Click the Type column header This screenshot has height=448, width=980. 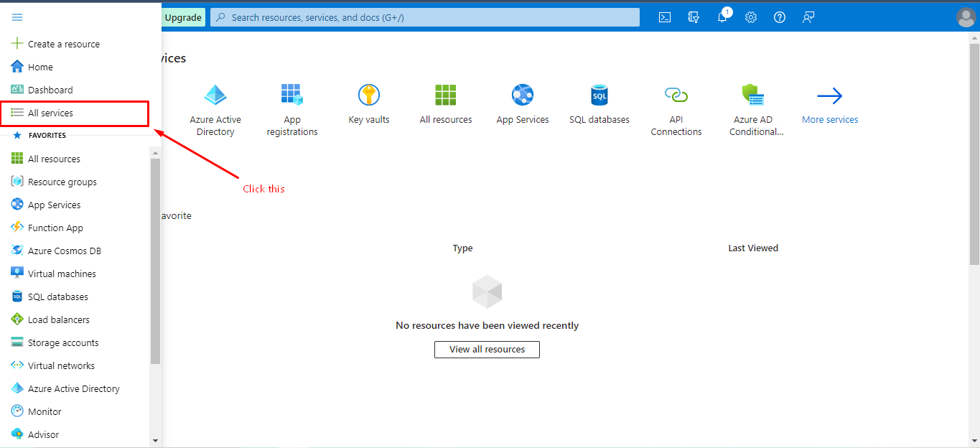pos(462,248)
